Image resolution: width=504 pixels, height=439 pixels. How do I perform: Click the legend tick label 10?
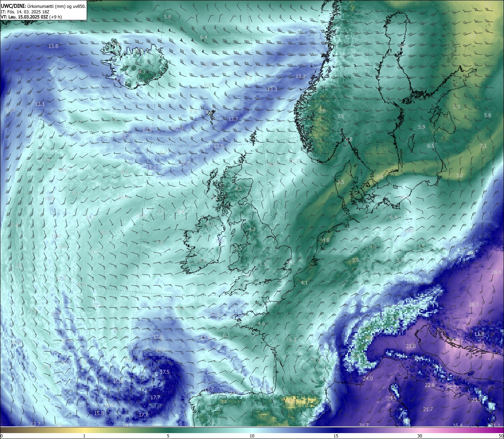point(252,436)
